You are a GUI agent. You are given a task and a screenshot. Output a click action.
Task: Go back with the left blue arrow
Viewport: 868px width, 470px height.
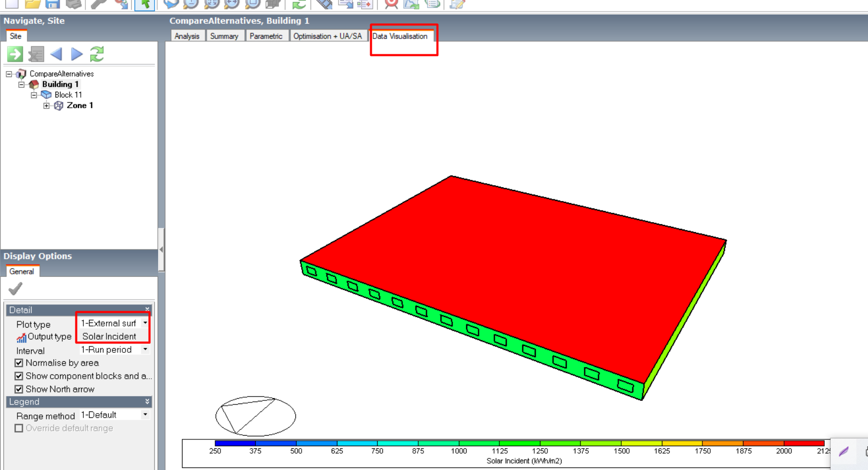pos(56,54)
